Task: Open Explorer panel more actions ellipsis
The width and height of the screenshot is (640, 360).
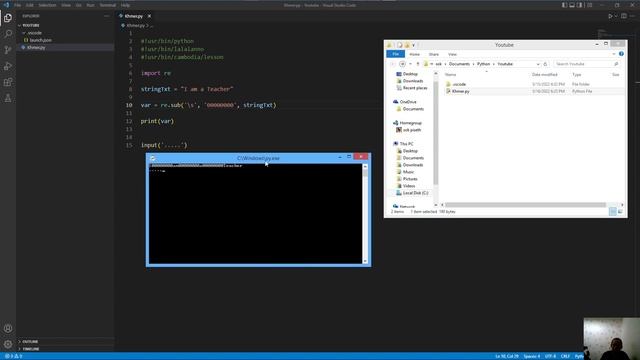Action: [107, 16]
